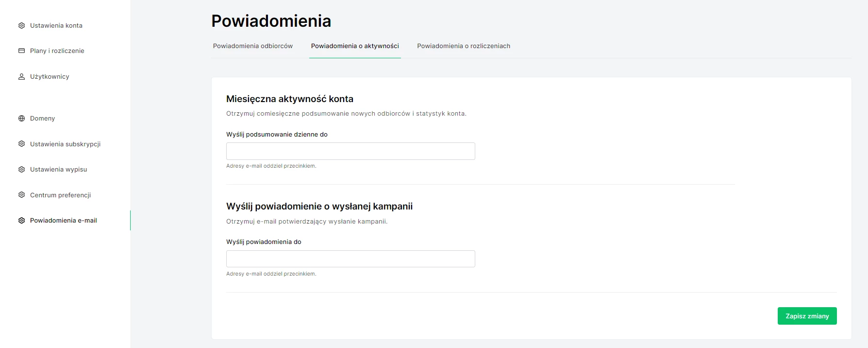Viewport: 868px width, 348px height.
Task: Navigate to the Domeny text link
Action: tap(42, 118)
